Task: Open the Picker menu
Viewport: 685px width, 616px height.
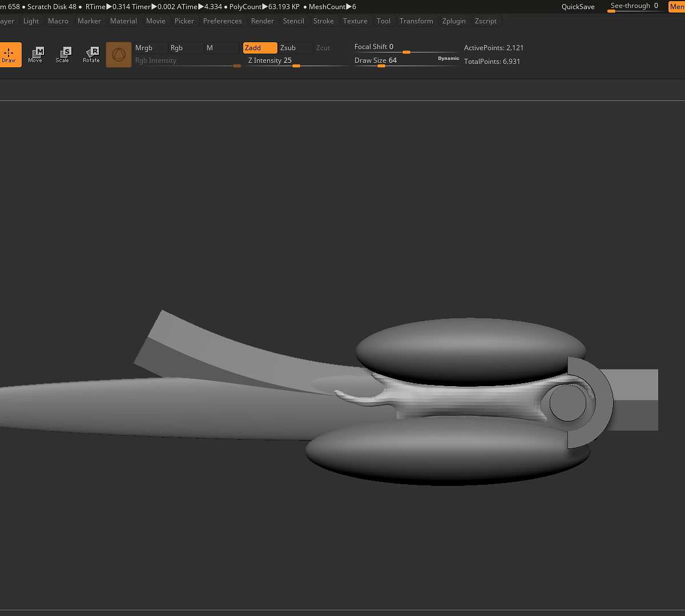Action: coord(184,21)
